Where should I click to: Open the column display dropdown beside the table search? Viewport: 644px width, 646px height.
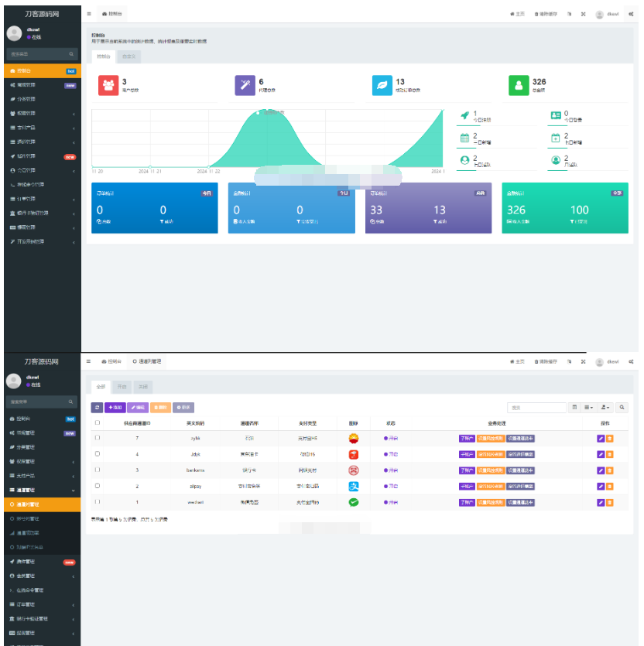point(589,407)
